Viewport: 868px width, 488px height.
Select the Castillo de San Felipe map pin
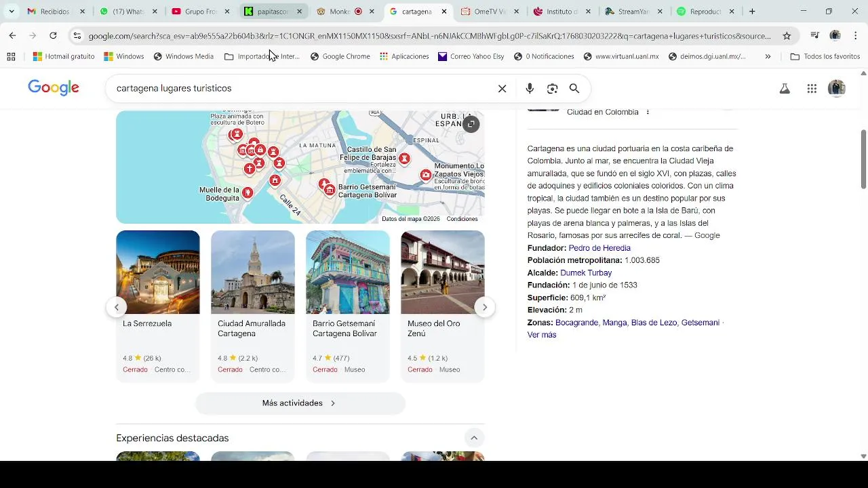point(404,159)
